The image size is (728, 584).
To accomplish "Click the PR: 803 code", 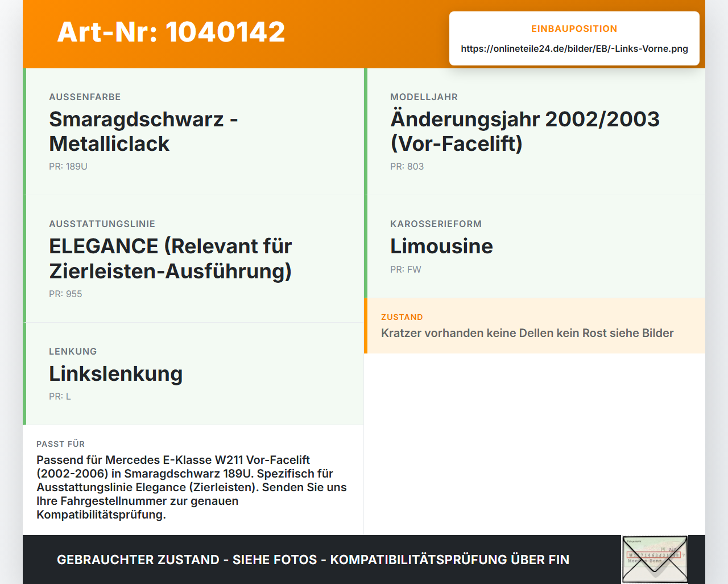I will pyautogui.click(x=407, y=166).
